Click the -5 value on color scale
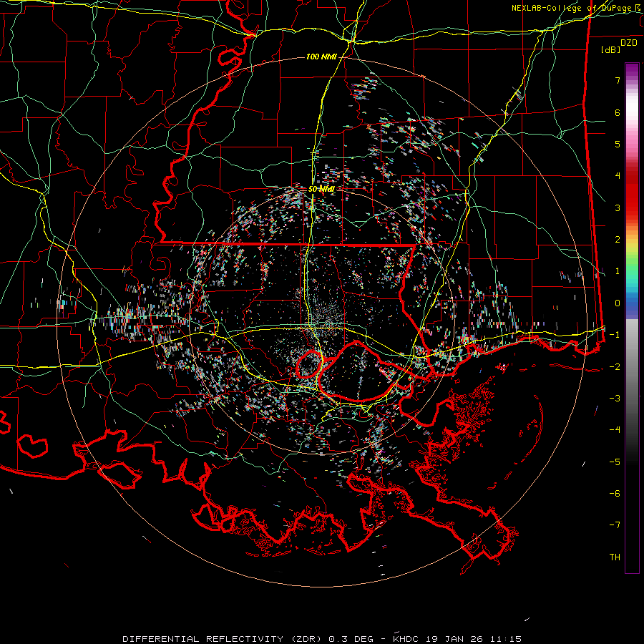This screenshot has width=644, height=644. 615,462
